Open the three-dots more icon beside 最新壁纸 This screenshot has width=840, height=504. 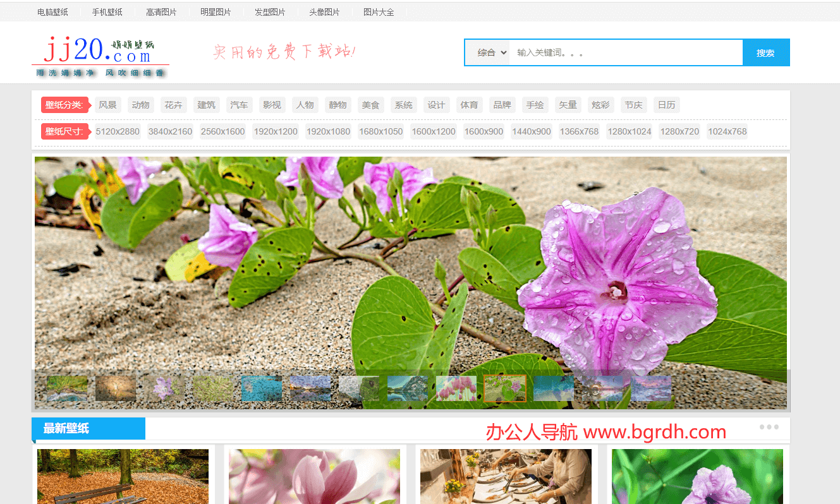pyautogui.click(x=769, y=427)
